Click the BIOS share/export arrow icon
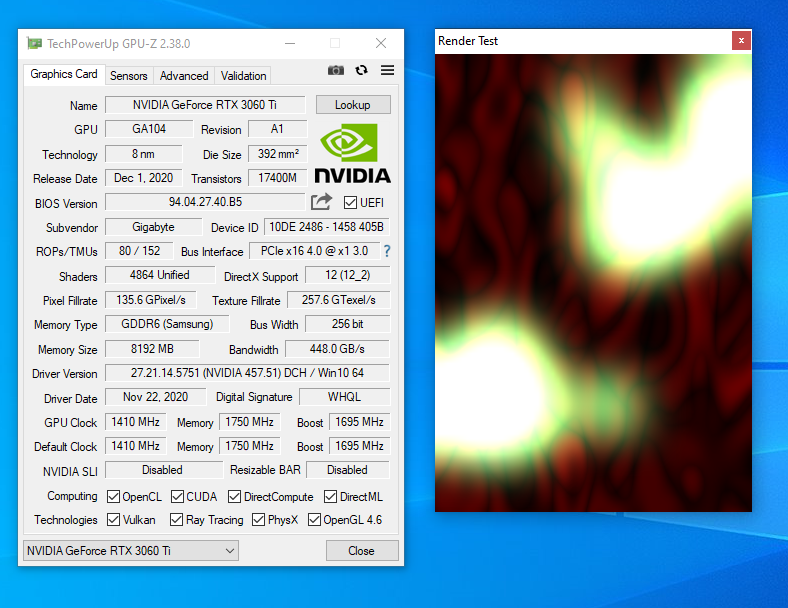 pyautogui.click(x=321, y=202)
